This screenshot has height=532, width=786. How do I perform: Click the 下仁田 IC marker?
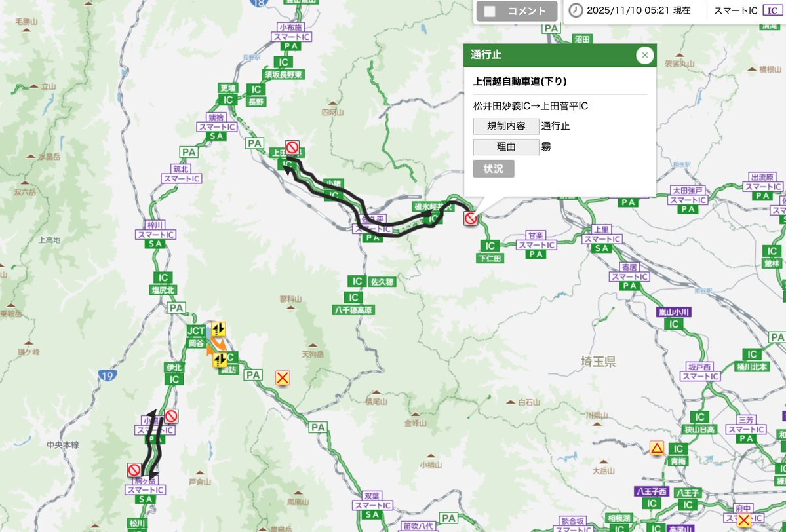(490, 246)
